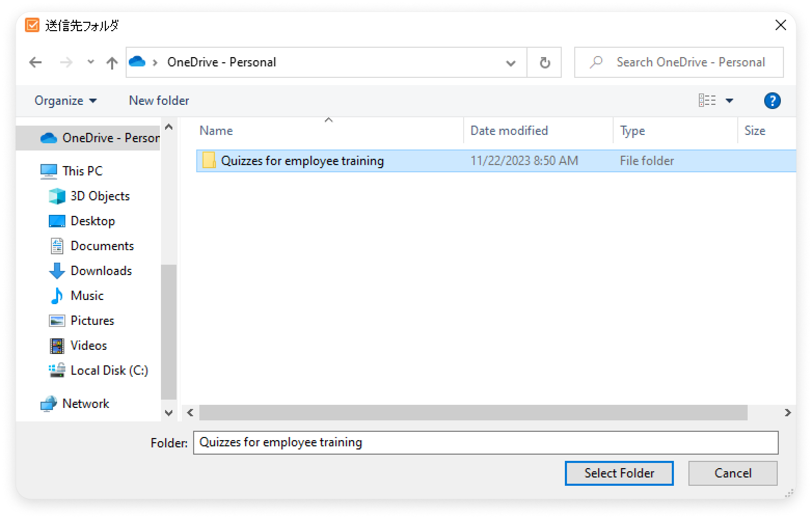Open Downloads from the sidebar

pyautogui.click(x=101, y=271)
